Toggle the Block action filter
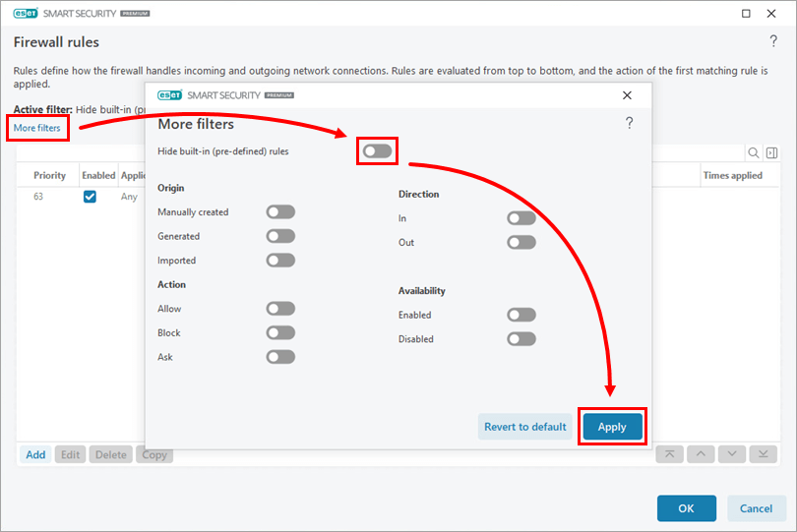Viewport: 797px width, 532px height. pos(280,332)
